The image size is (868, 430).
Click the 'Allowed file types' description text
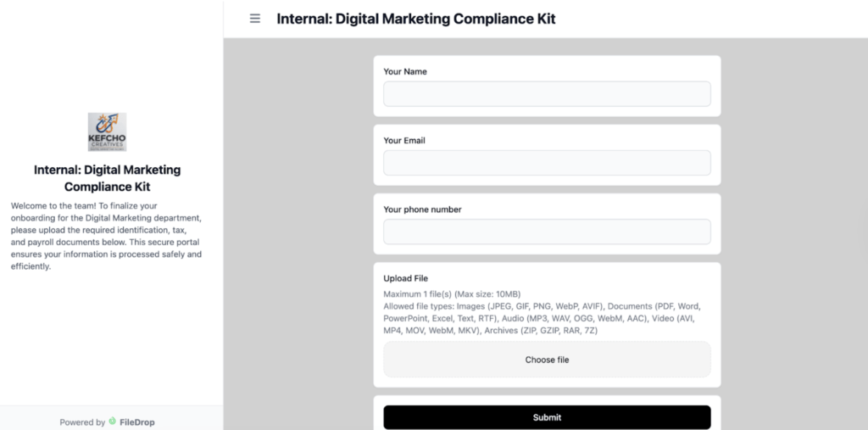click(x=542, y=318)
